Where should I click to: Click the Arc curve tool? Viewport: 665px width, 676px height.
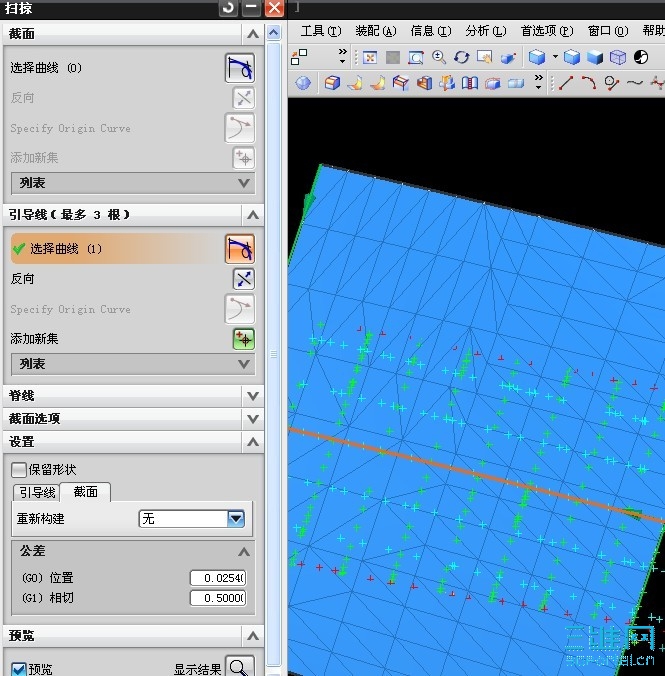[x=589, y=82]
